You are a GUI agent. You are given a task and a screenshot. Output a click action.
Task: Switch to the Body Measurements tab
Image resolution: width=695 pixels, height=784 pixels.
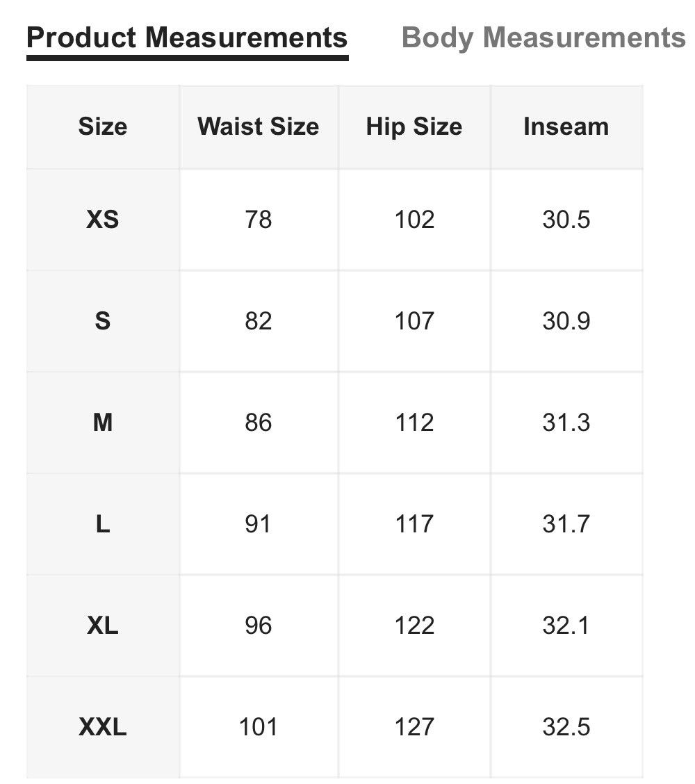[543, 38]
